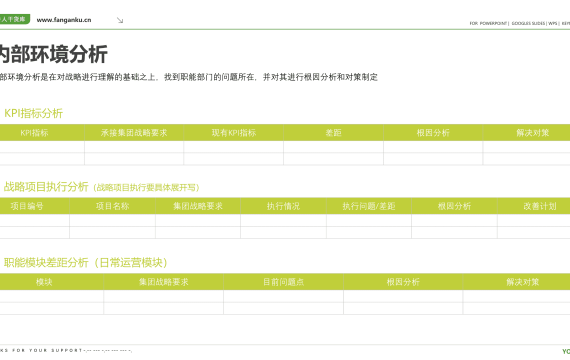Click the '执行问题/差距' column header
The height and width of the screenshot is (360, 570).
369,206
